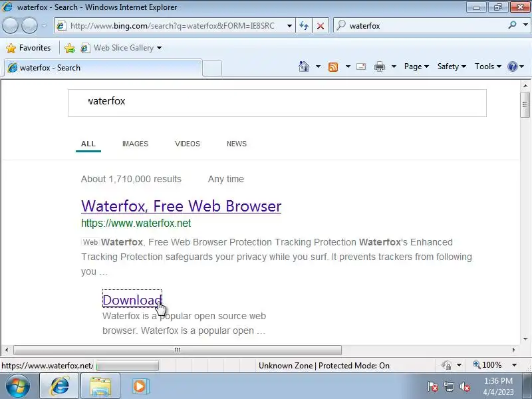This screenshot has width=532, height=399.
Task: Select the waterfox - Search tab
Action: (x=103, y=68)
